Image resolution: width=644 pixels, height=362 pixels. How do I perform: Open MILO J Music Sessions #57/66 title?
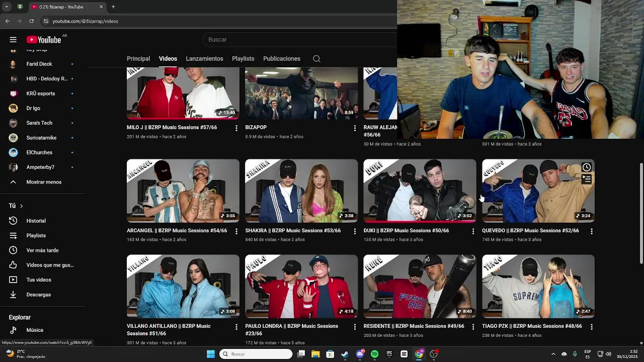(x=172, y=128)
